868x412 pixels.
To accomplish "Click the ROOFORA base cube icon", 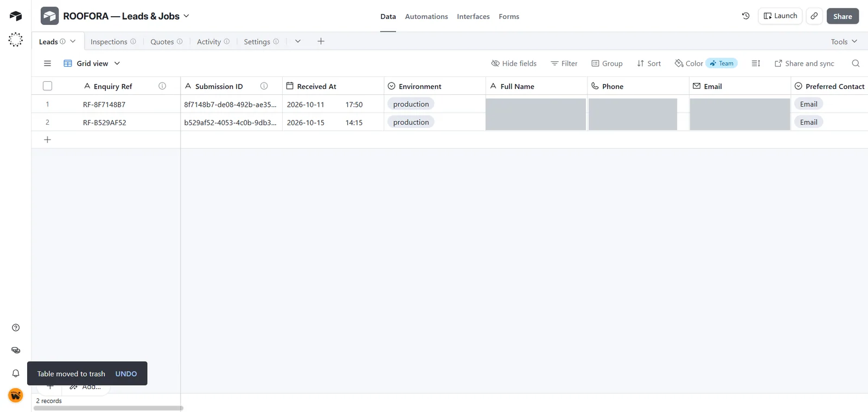I will pyautogui.click(x=49, y=16).
